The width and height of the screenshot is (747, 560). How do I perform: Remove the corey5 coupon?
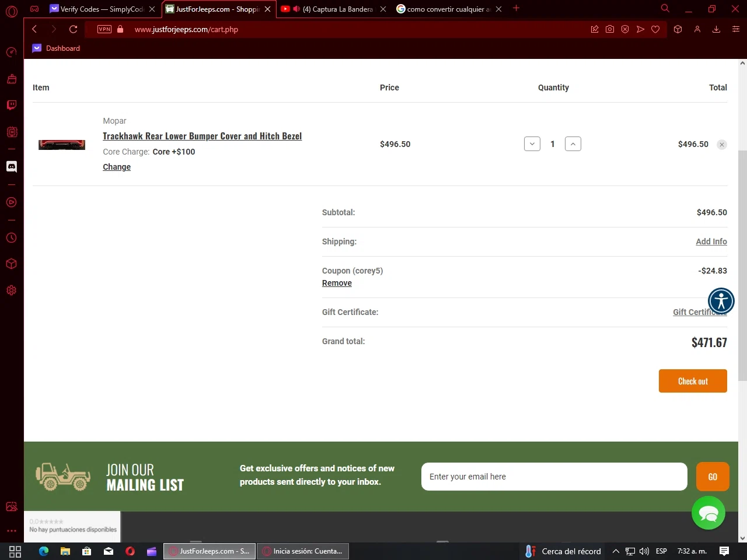pos(337,283)
